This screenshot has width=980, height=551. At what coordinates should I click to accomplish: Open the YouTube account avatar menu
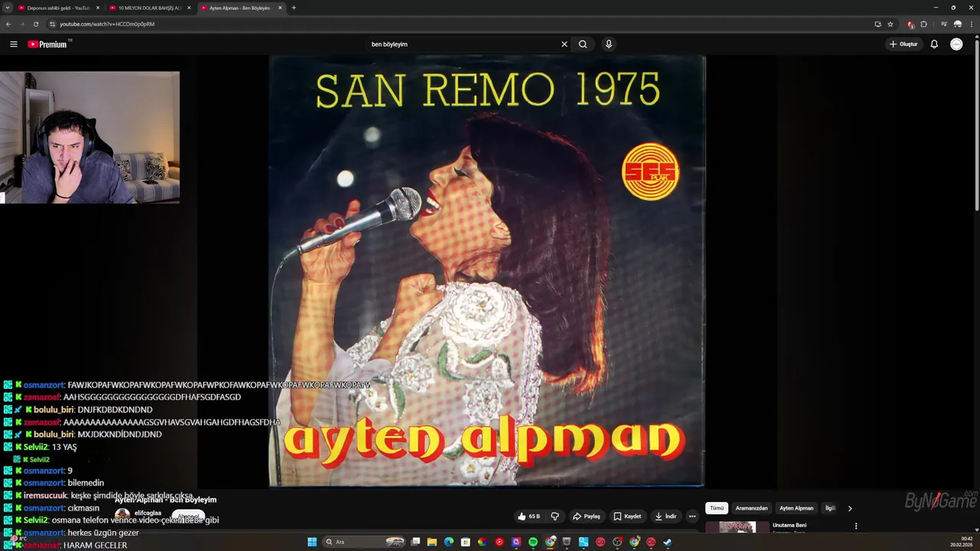tap(956, 44)
